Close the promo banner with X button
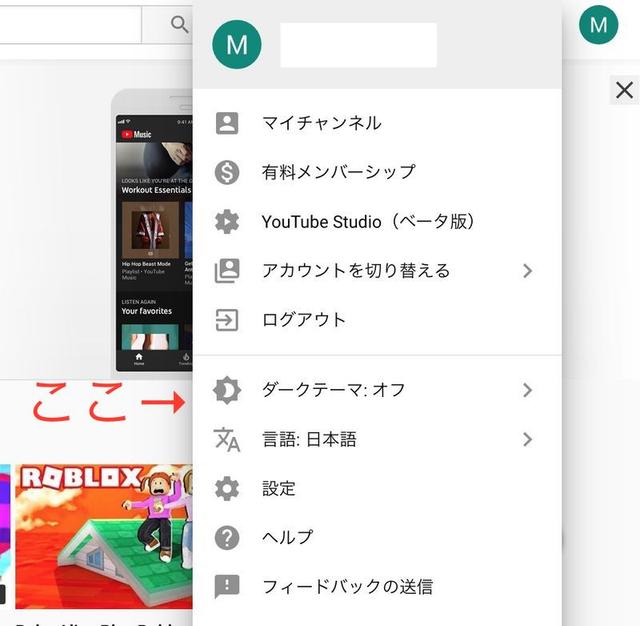 pos(624,90)
